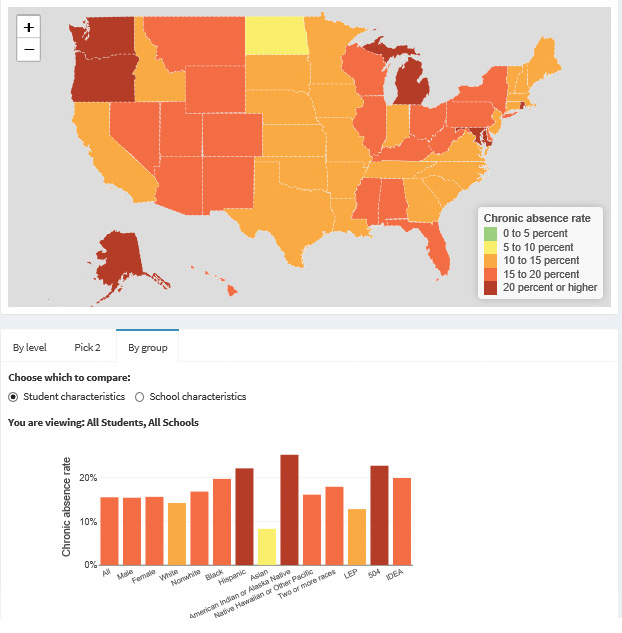Switch to the By level tab
This screenshot has width=622, height=633.
coord(29,348)
